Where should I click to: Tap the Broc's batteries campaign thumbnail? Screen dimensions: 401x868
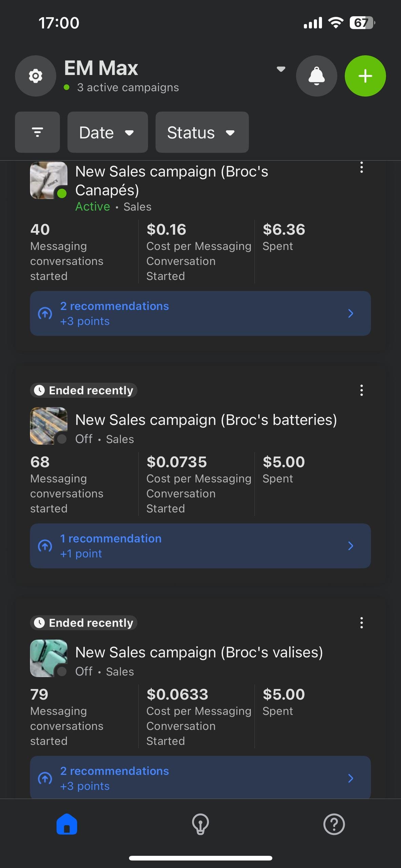pyautogui.click(x=49, y=426)
